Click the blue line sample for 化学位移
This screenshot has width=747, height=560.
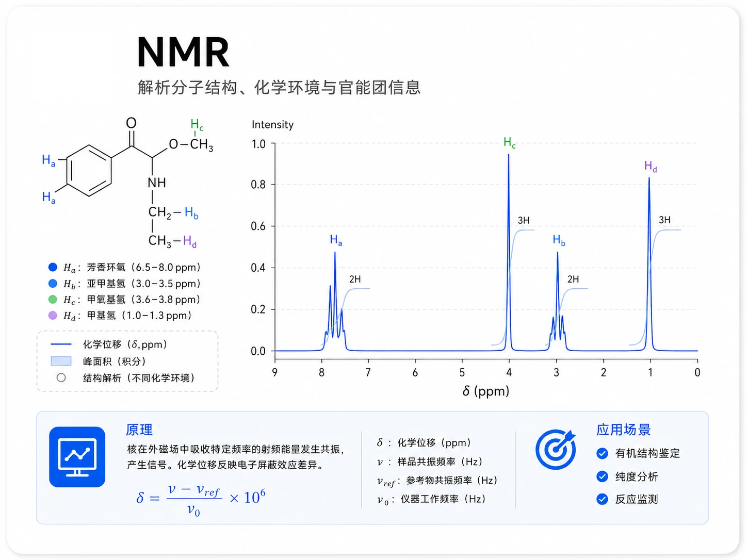click(61, 344)
